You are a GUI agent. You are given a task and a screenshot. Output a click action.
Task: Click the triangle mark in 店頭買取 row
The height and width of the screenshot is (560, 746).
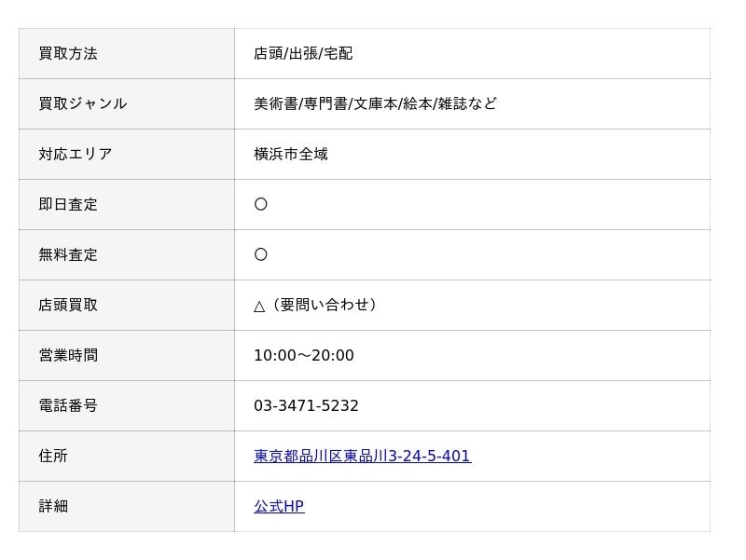point(259,307)
